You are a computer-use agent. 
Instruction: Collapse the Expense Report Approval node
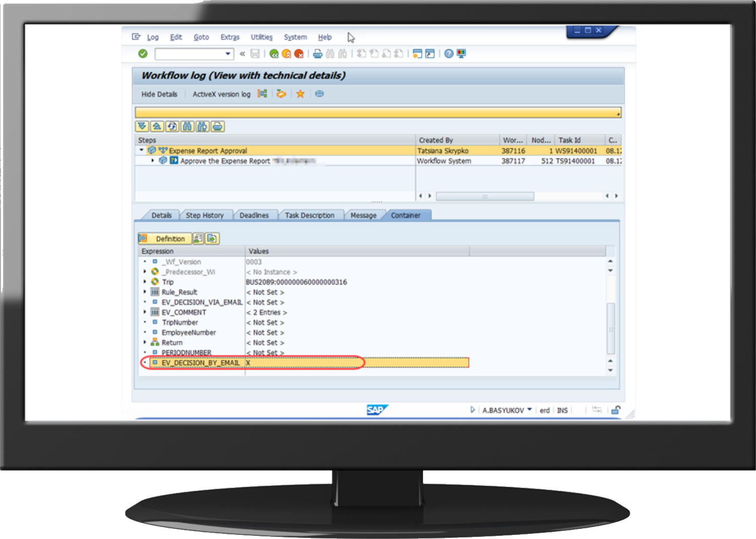click(141, 150)
